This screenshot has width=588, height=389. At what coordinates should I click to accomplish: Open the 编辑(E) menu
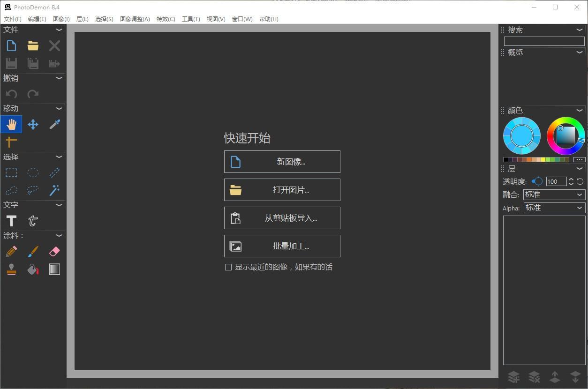point(37,19)
